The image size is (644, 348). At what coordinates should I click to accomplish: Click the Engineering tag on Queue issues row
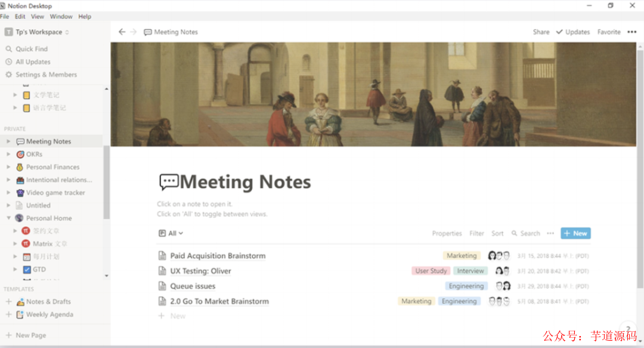coord(466,286)
